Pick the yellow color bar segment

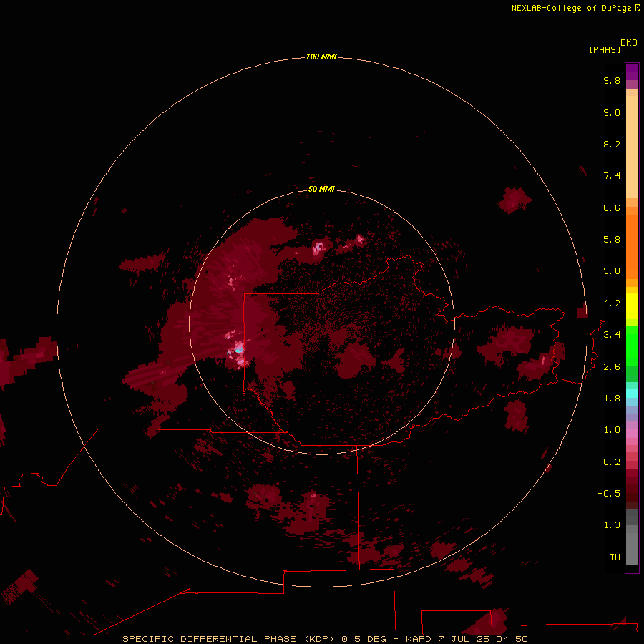[632, 306]
